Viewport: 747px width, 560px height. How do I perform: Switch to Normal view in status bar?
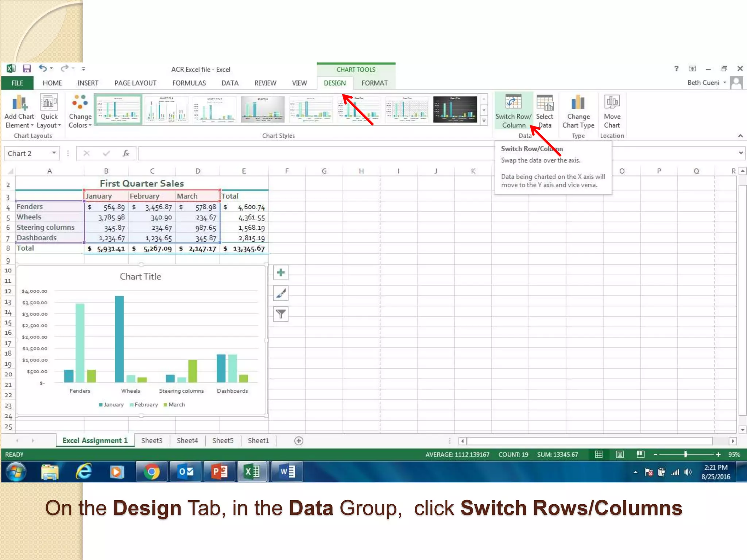click(599, 454)
